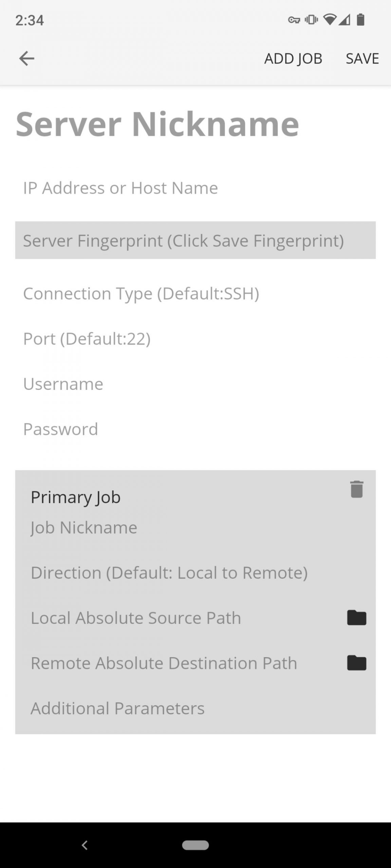Screen dimensions: 391x868
Task: Open the Direction selector for the Primary Job
Action: pyautogui.click(x=170, y=573)
